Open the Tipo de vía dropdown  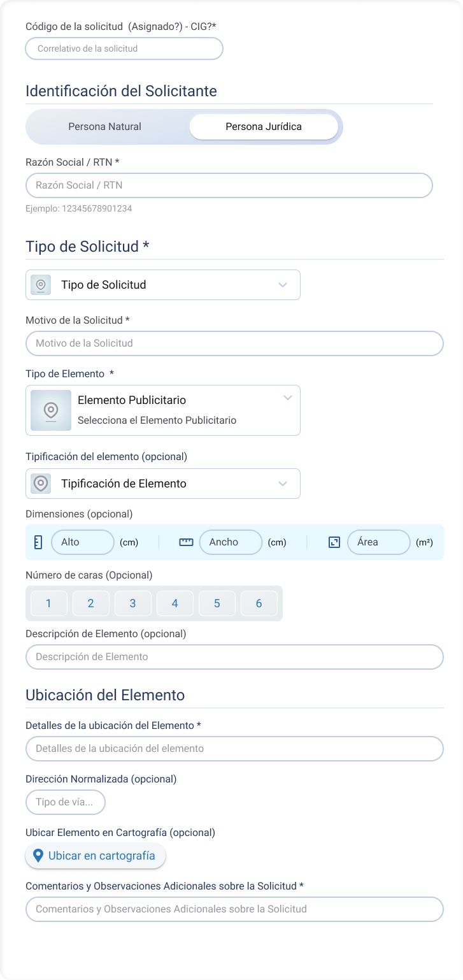click(65, 802)
